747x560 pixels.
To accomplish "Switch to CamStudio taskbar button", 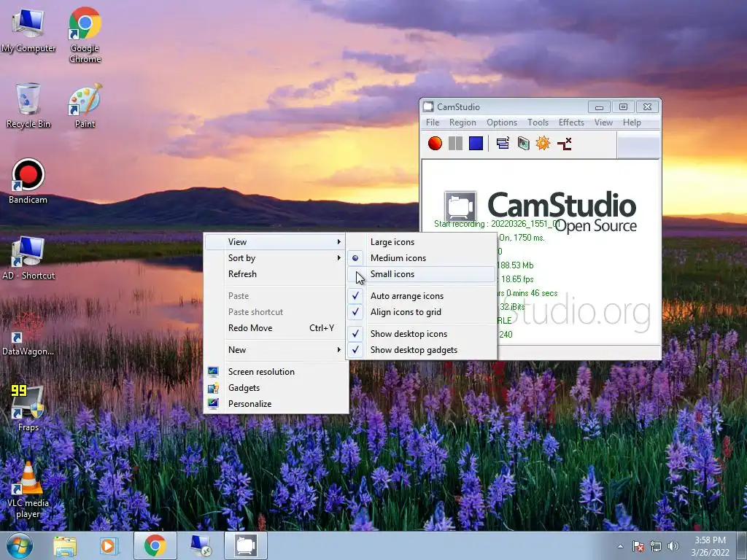I will [x=246, y=545].
